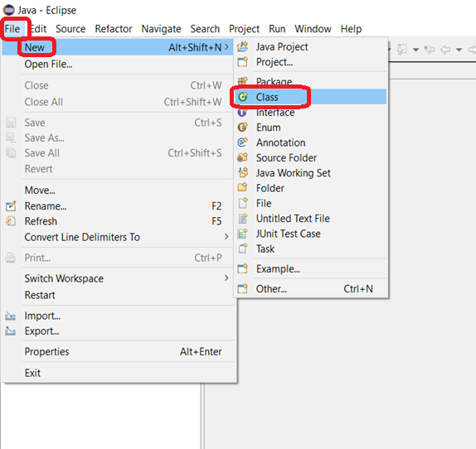Open the Navigate menu

click(161, 29)
